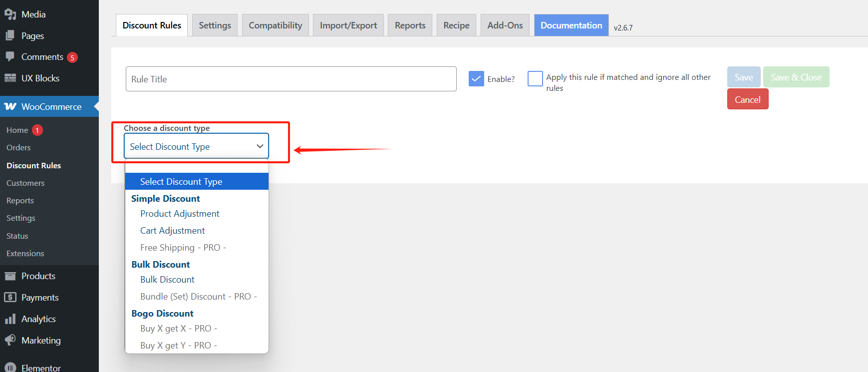The height and width of the screenshot is (372, 868).
Task: Click the Marketing megaphone icon
Action: 10,341
